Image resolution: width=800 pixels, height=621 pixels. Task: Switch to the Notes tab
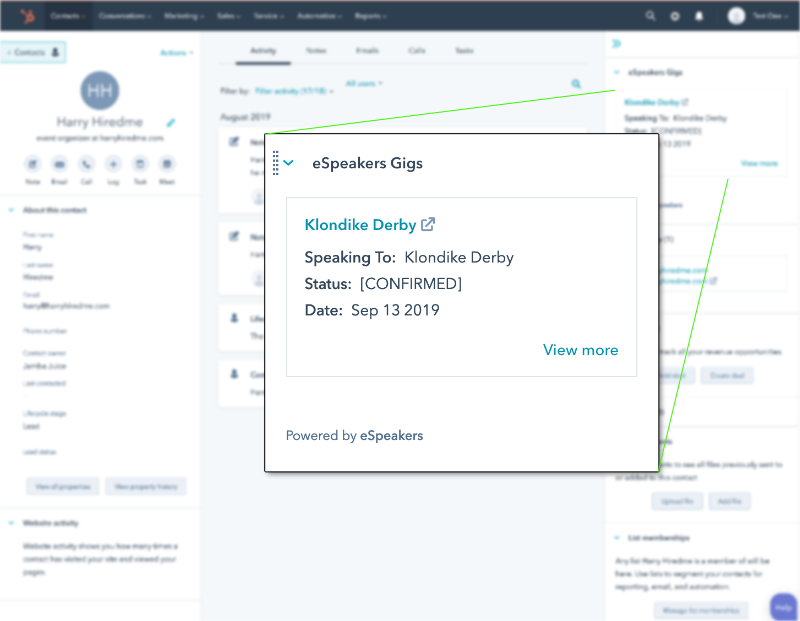[316, 51]
